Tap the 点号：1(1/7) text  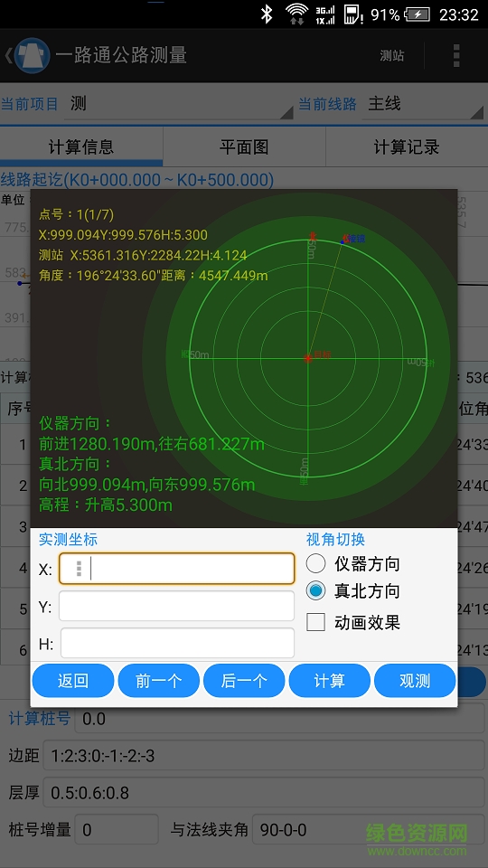(76, 215)
